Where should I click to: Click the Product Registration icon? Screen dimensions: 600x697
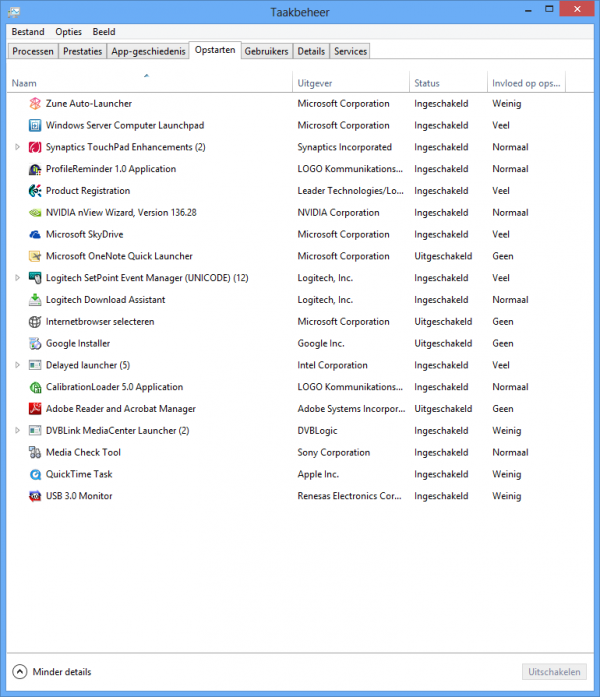pyautogui.click(x=35, y=191)
